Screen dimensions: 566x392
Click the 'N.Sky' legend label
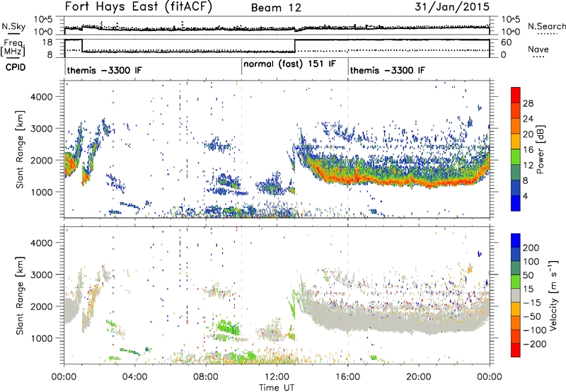(13, 26)
